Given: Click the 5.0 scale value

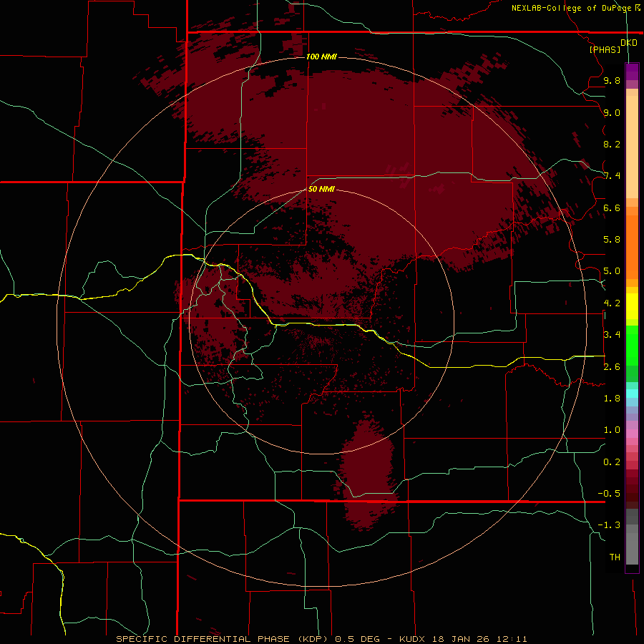Looking at the screenshot, I should click(x=612, y=271).
